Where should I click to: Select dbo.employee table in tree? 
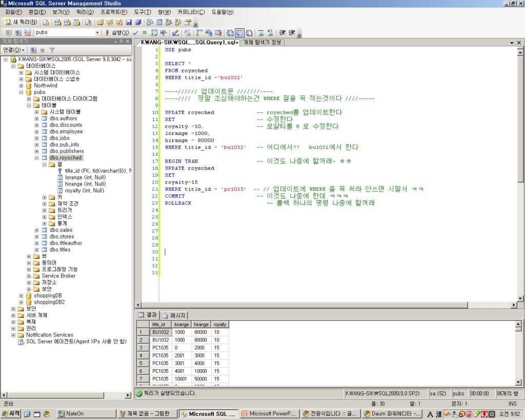click(66, 132)
